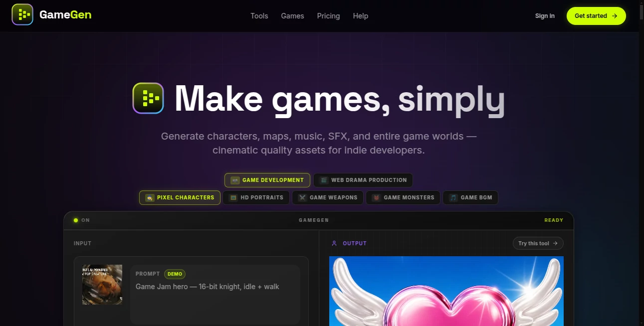Click the Web Drama Production clapperboard icon
The image size is (644, 326).
coord(324,180)
